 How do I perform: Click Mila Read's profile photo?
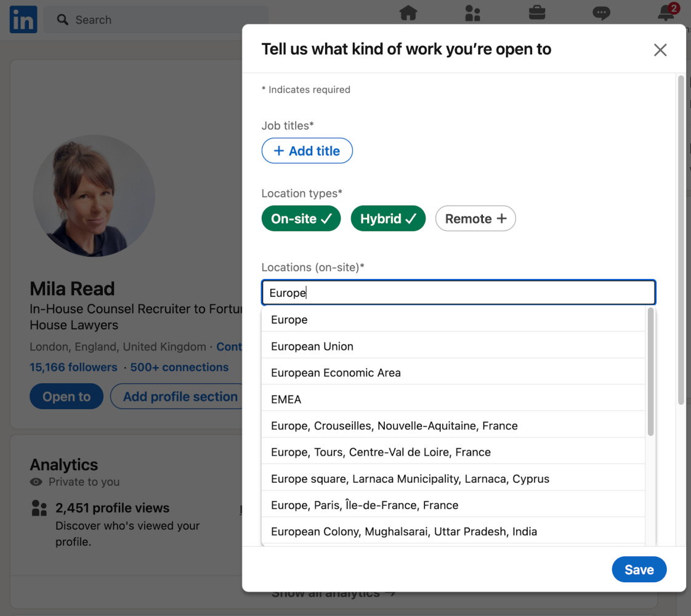coord(94,196)
